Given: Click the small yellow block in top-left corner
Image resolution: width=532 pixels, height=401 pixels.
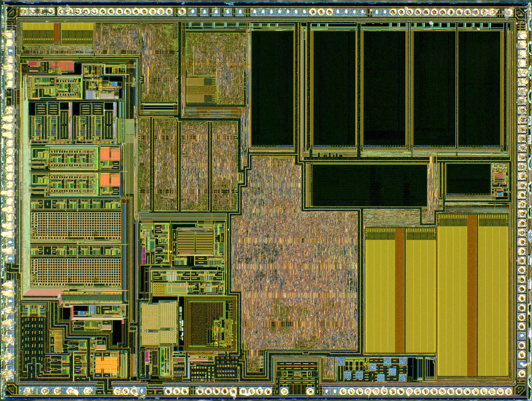Looking at the screenshot, I should click(57, 34).
